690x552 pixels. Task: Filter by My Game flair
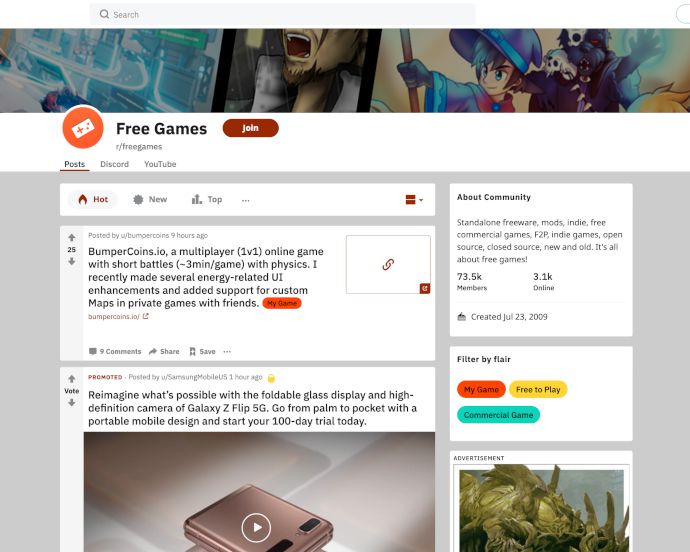(x=481, y=389)
